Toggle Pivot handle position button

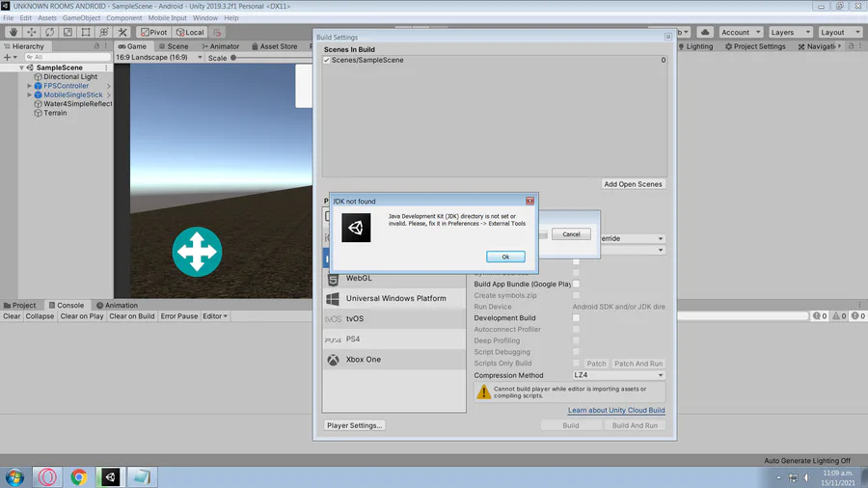[154, 32]
